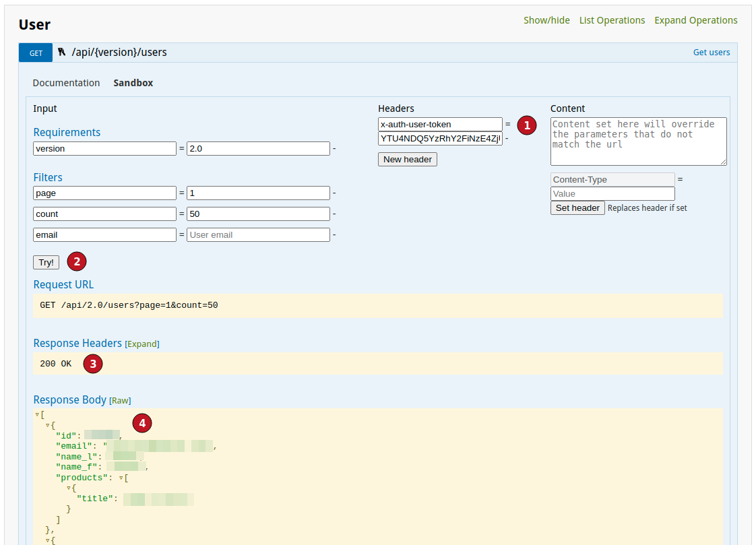The width and height of the screenshot is (756, 545).
Task: Click the x-auth-user-token header name field
Action: tap(440, 125)
